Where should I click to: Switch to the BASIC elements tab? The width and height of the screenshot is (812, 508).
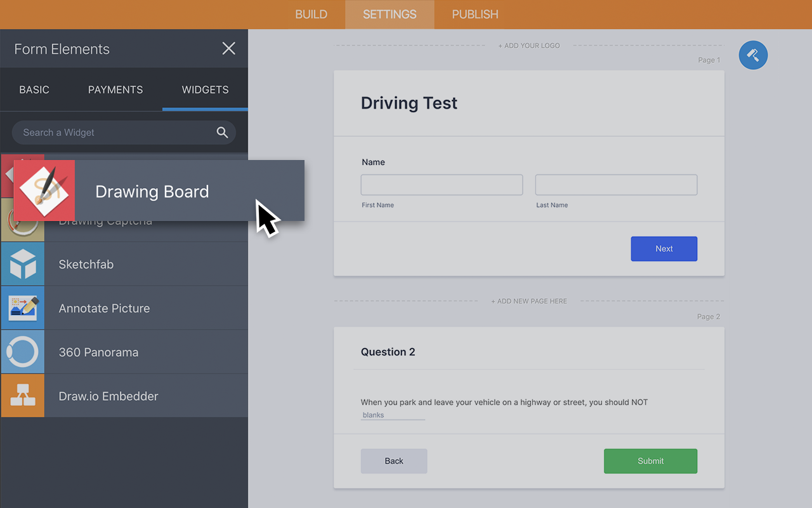coord(34,90)
